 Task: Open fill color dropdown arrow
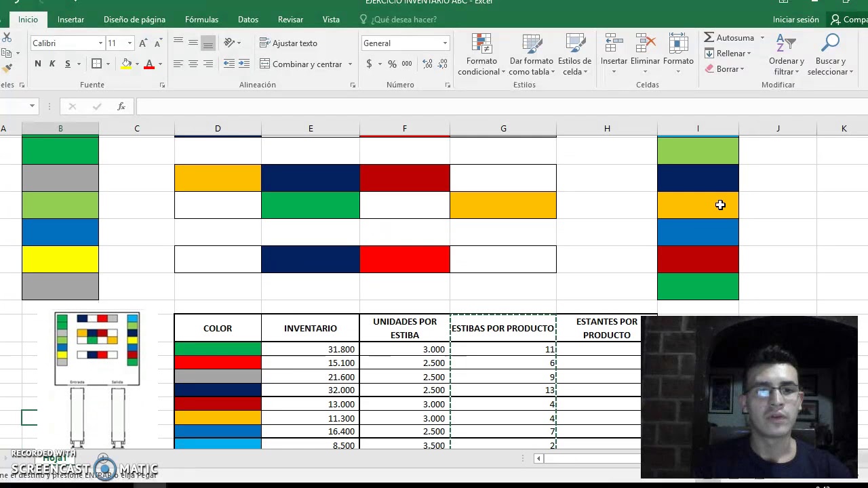pyautogui.click(x=137, y=64)
